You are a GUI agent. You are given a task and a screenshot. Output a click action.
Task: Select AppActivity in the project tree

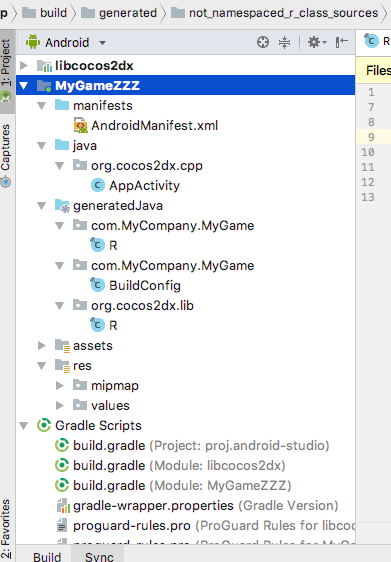pyautogui.click(x=144, y=185)
